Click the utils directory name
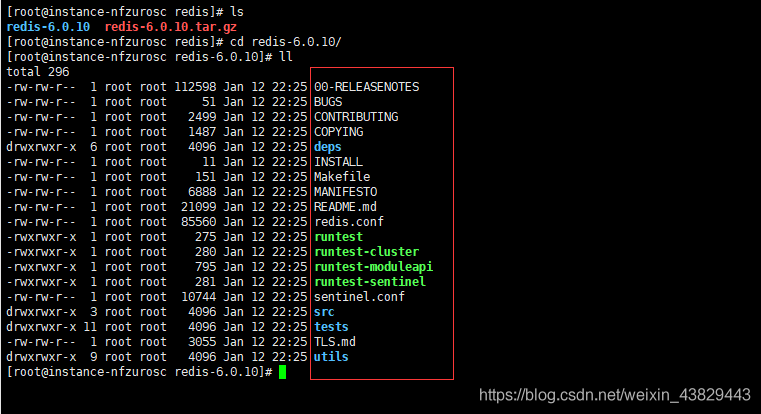The height and width of the screenshot is (414, 761). coord(331,357)
